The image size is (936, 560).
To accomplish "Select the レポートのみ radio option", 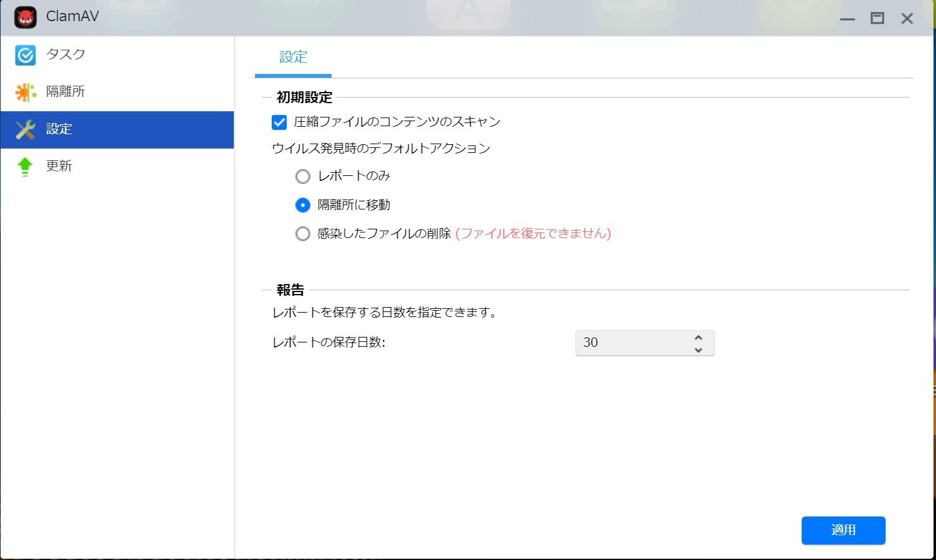I will pyautogui.click(x=303, y=177).
